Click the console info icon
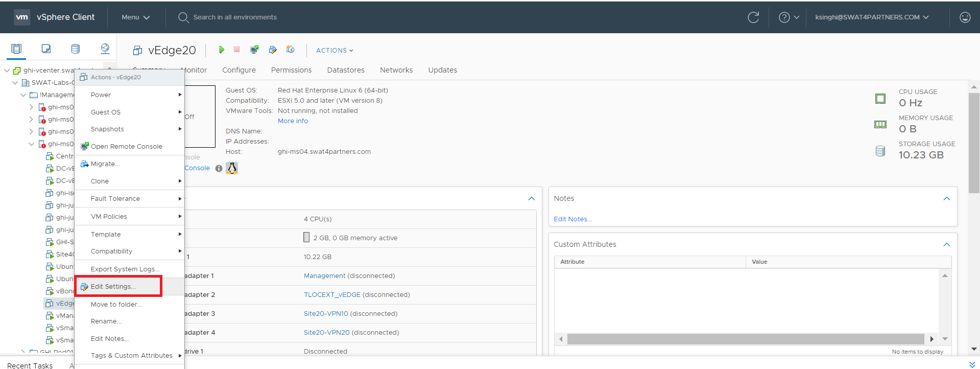 pyautogui.click(x=219, y=168)
